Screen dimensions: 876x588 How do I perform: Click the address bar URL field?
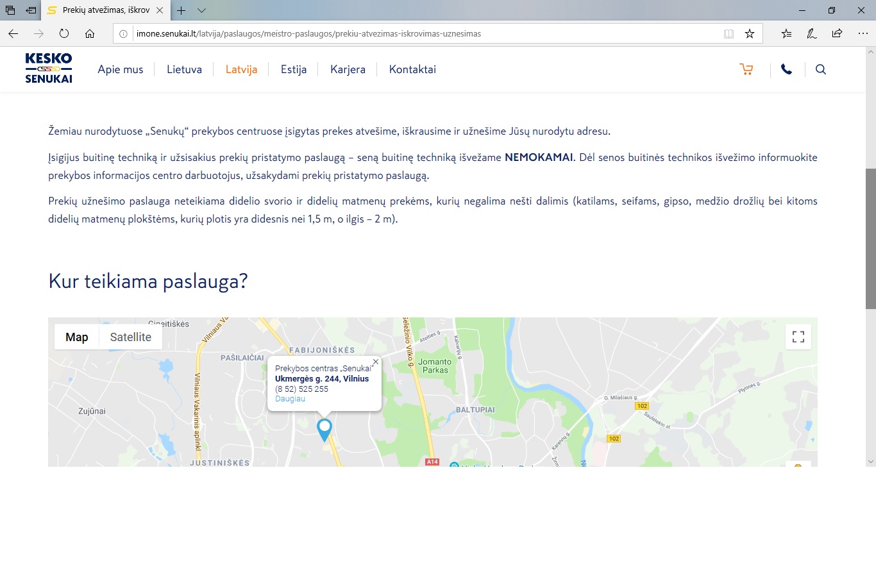[423, 34]
